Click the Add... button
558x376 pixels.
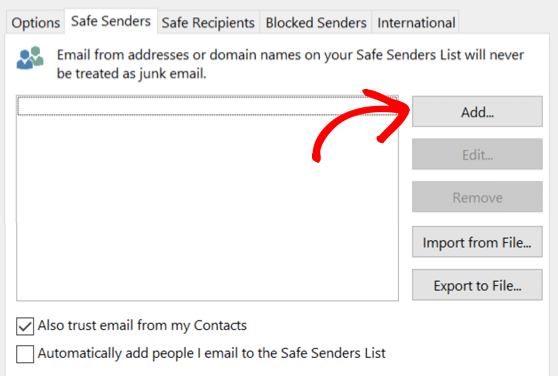pos(477,112)
